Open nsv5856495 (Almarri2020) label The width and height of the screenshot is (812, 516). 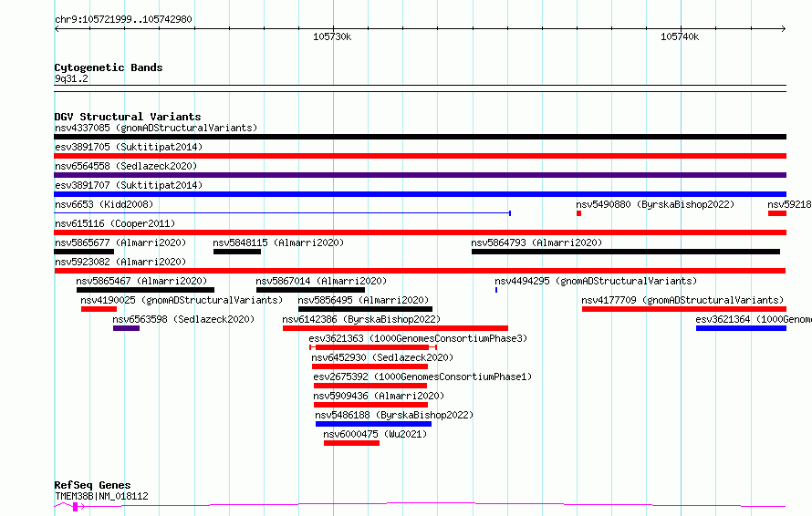click(363, 300)
